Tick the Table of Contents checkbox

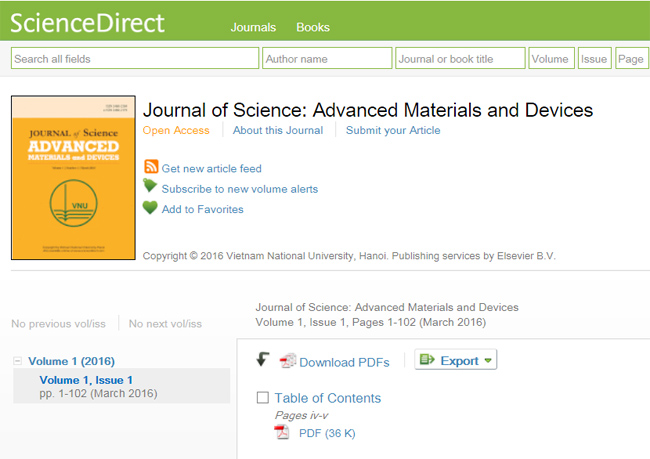[263, 398]
